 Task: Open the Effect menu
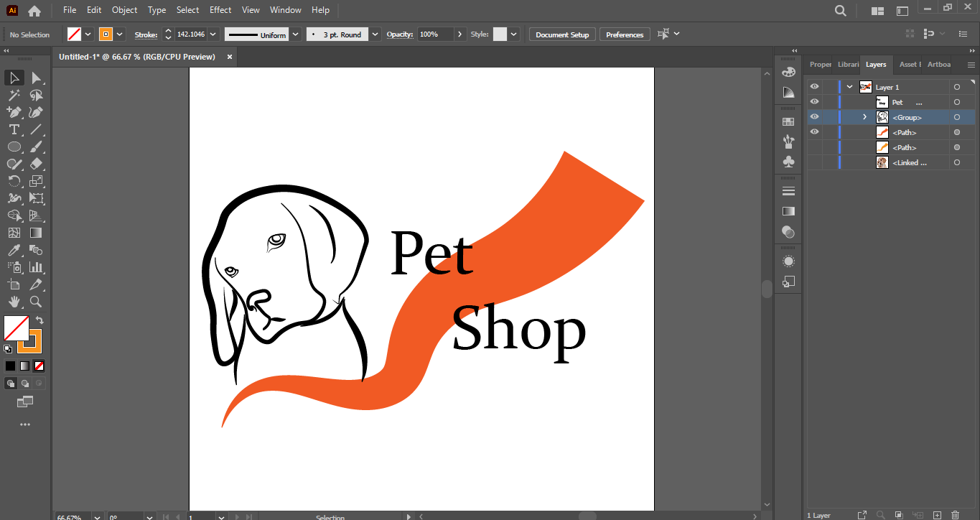coord(220,10)
